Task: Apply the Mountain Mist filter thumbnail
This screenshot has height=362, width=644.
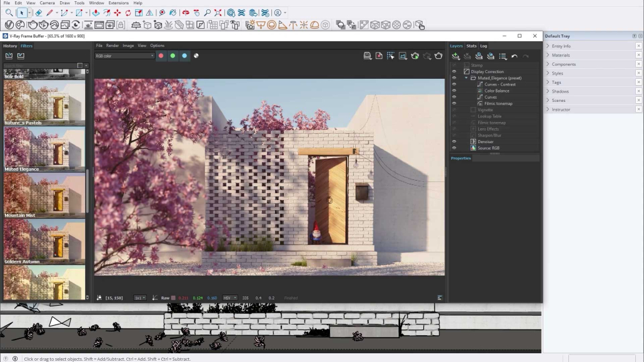Action: [44, 195]
